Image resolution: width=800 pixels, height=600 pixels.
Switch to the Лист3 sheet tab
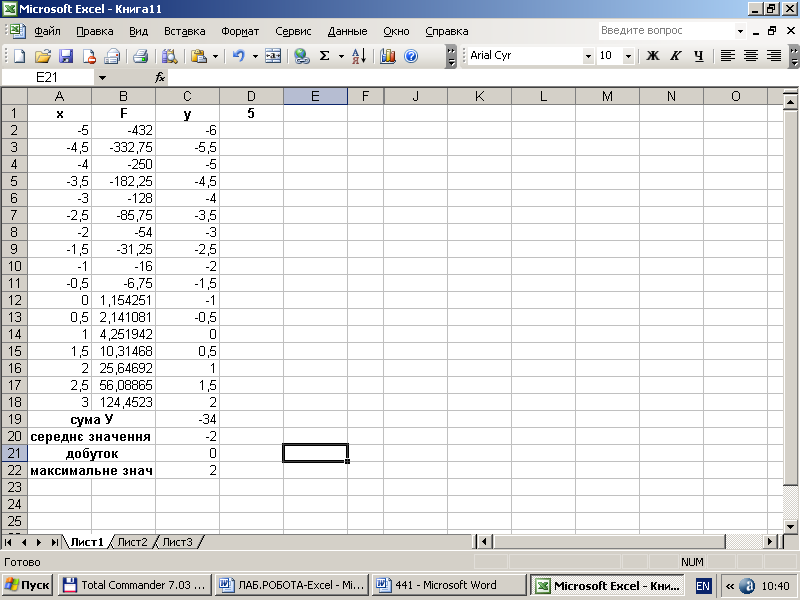pyautogui.click(x=177, y=542)
